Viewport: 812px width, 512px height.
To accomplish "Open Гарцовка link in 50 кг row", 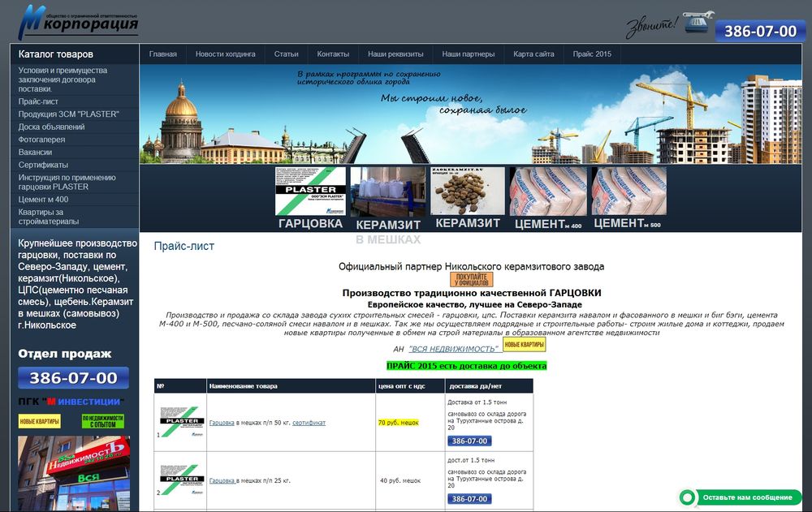I will [222, 423].
